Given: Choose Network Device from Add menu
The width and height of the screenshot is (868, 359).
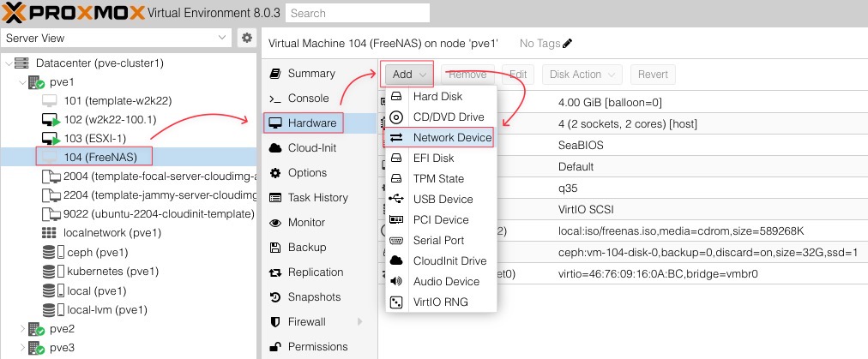Looking at the screenshot, I should [441, 138].
